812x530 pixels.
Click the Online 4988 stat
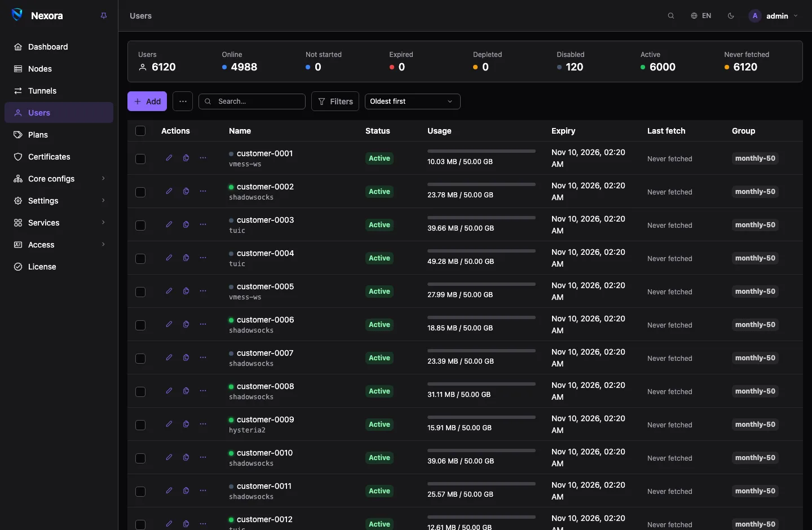tap(240, 61)
